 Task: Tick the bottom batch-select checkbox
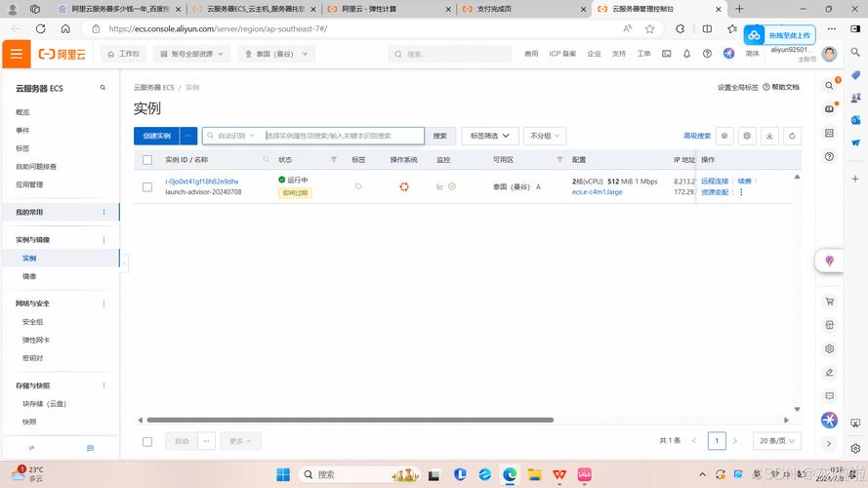(147, 441)
